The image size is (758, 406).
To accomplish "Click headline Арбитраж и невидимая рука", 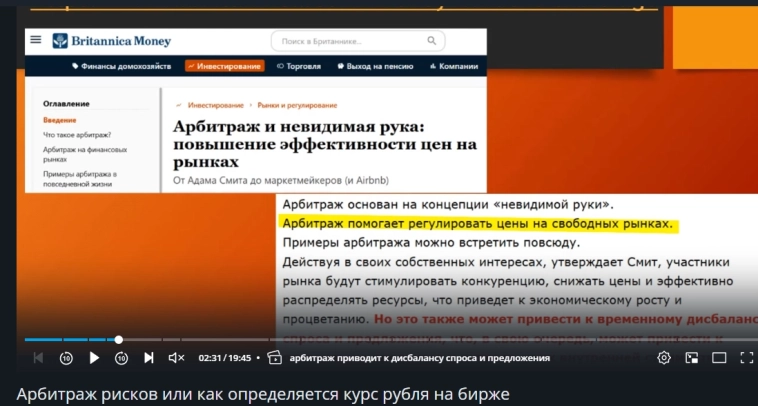I will 325,144.
